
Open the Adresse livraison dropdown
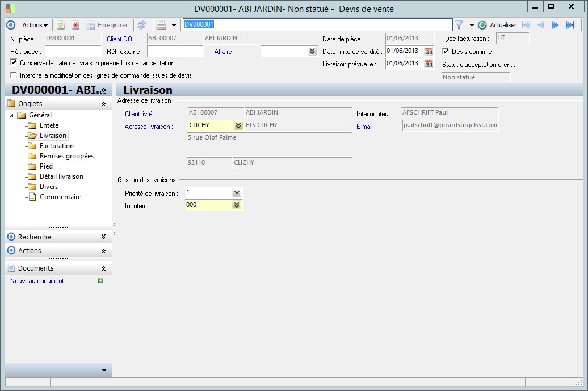pyautogui.click(x=238, y=125)
